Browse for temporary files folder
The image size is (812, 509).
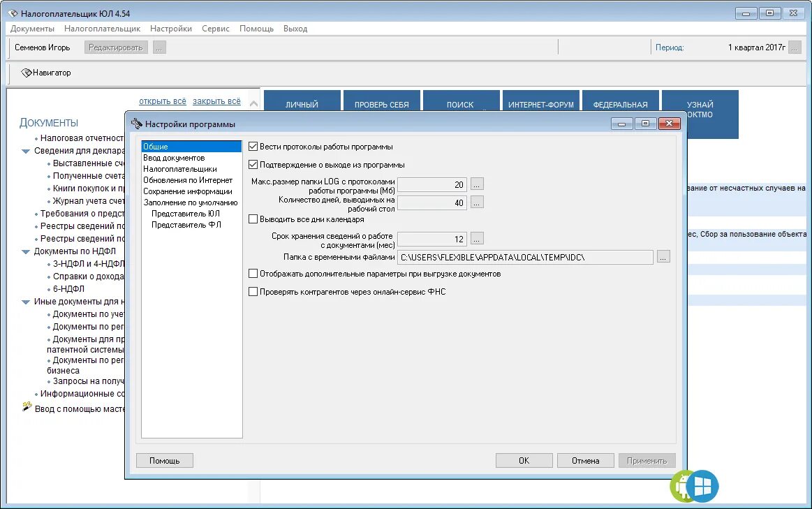point(663,256)
